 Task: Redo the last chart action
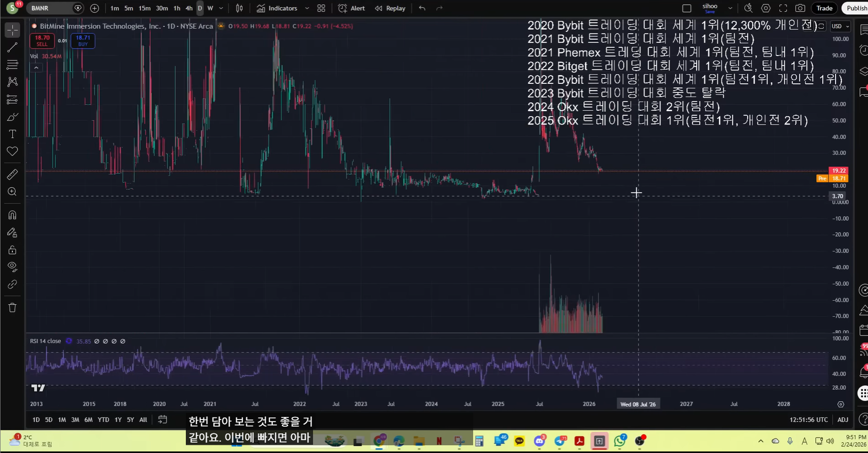coord(439,8)
